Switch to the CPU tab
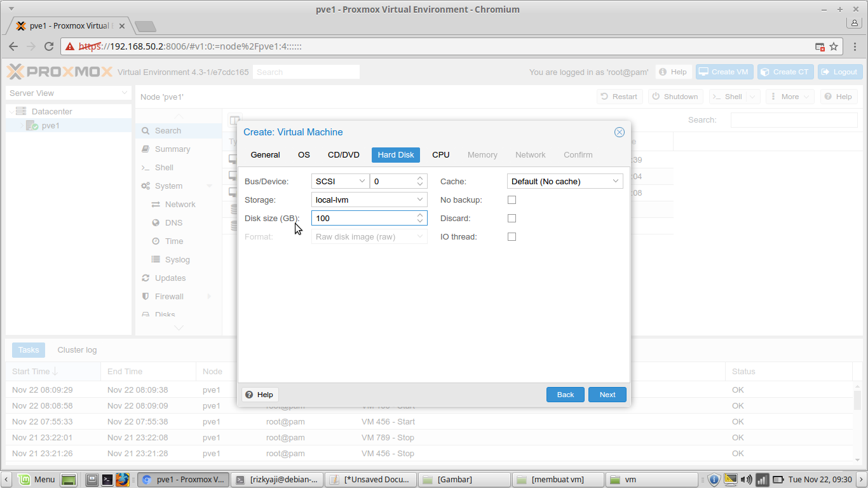Viewport: 868px width, 488px height. tap(441, 155)
